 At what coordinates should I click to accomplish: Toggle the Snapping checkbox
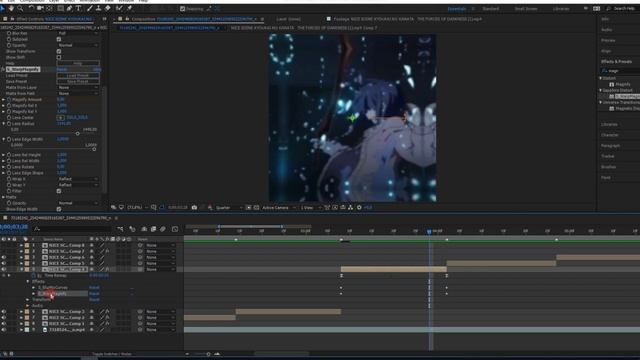182,9
